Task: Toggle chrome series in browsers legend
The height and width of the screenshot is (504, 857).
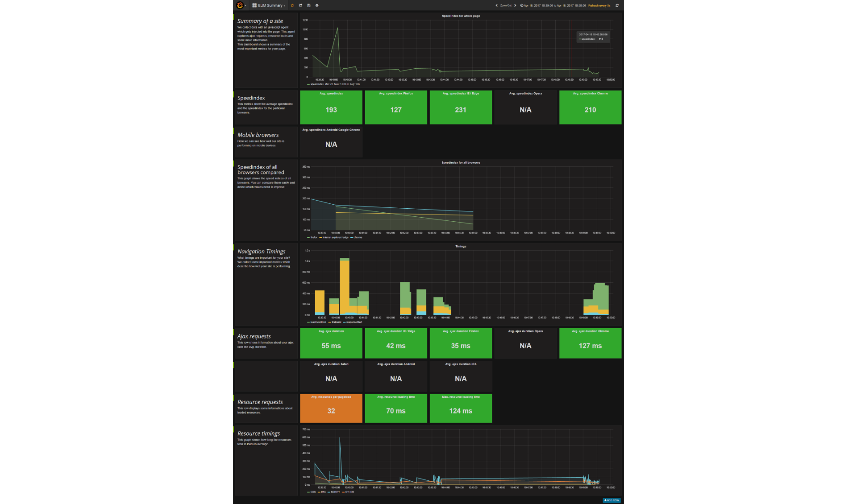Action: [358, 237]
